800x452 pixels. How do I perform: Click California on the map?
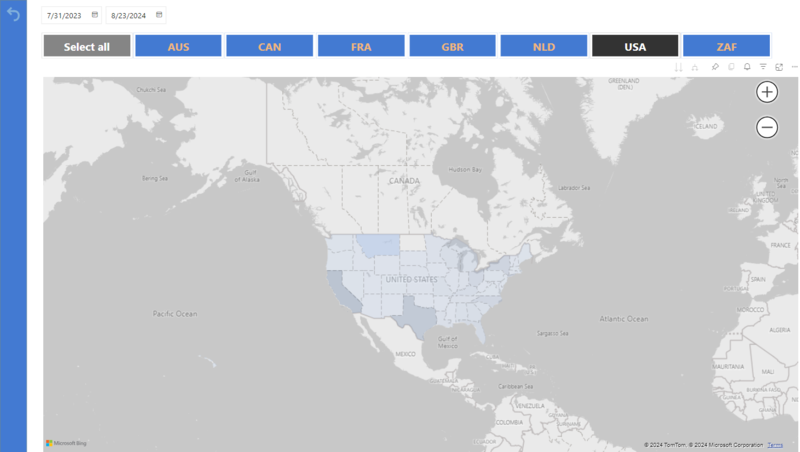[x=342, y=292]
